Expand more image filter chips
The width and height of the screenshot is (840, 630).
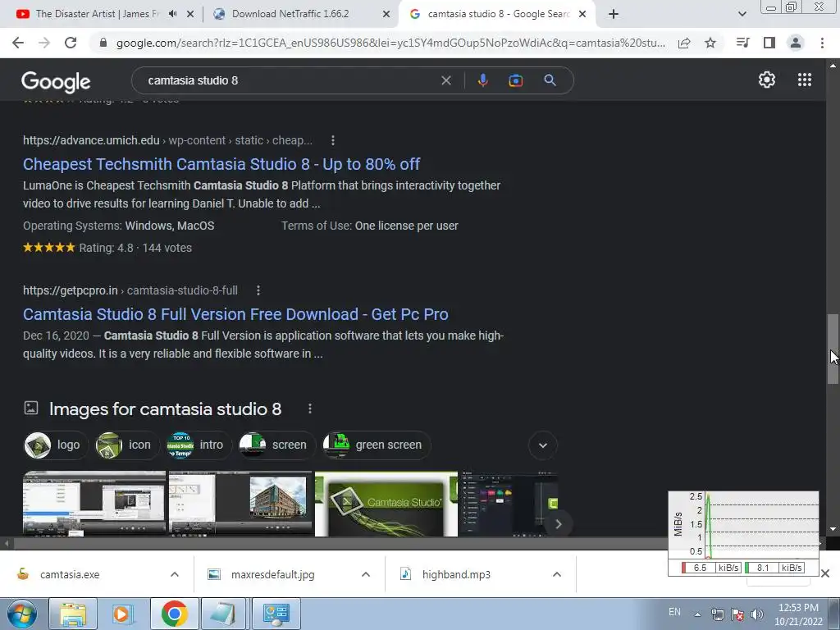[543, 445]
